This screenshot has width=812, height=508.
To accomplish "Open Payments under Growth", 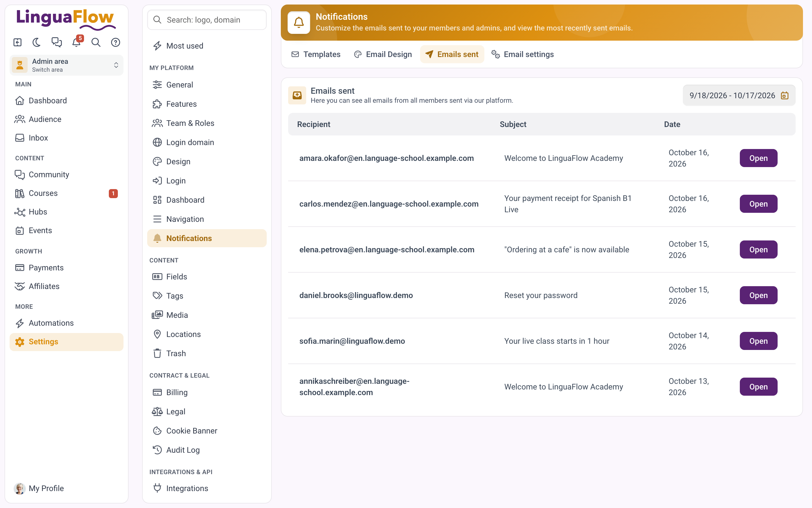I will [67, 268].
